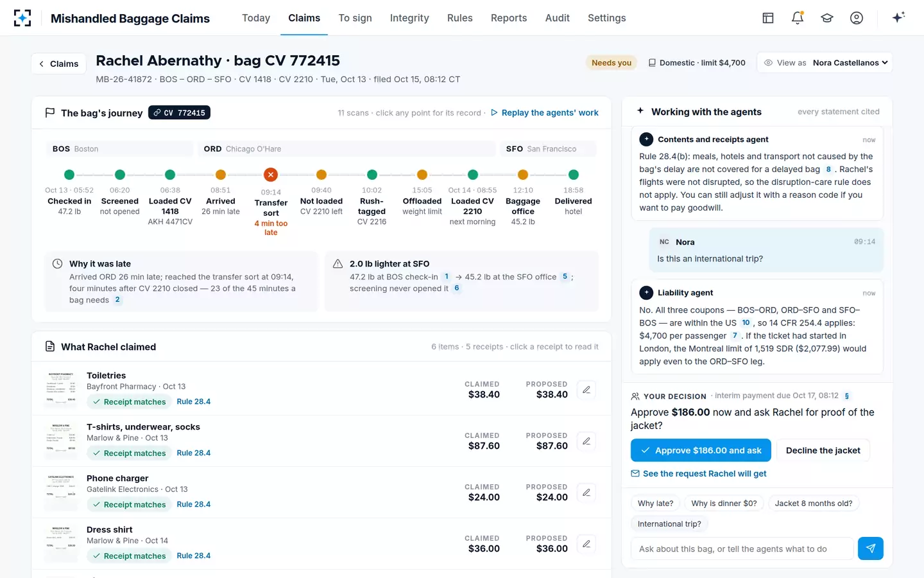This screenshot has height=578, width=924.
Task: Open the user profile icon
Action: pos(857,18)
